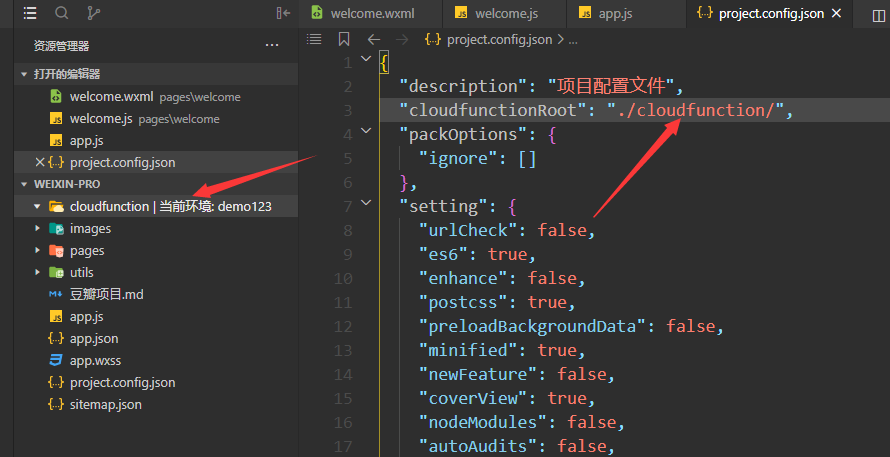Click the bookmark icon in the breadcrumb bar
890x457 pixels.
pos(344,39)
